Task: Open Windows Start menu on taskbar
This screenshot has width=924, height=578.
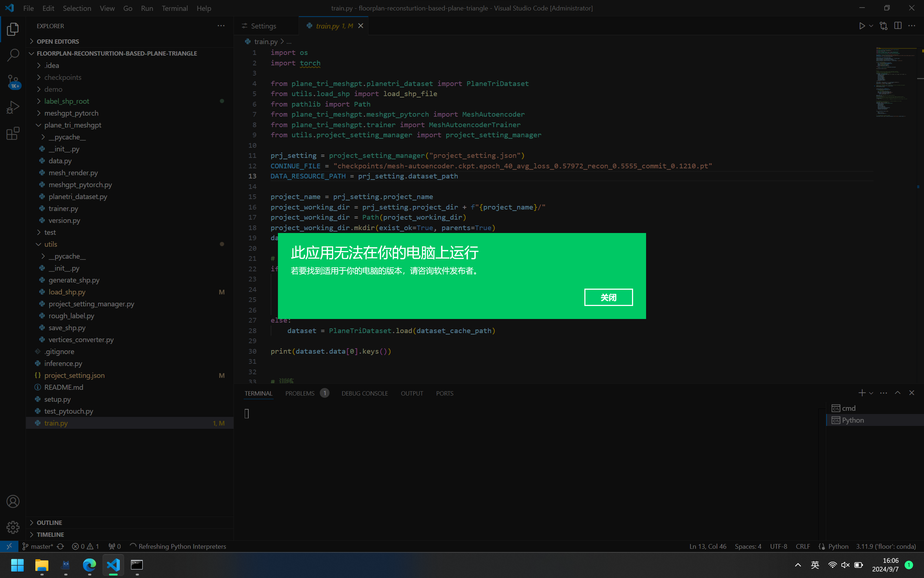Action: click(x=18, y=565)
